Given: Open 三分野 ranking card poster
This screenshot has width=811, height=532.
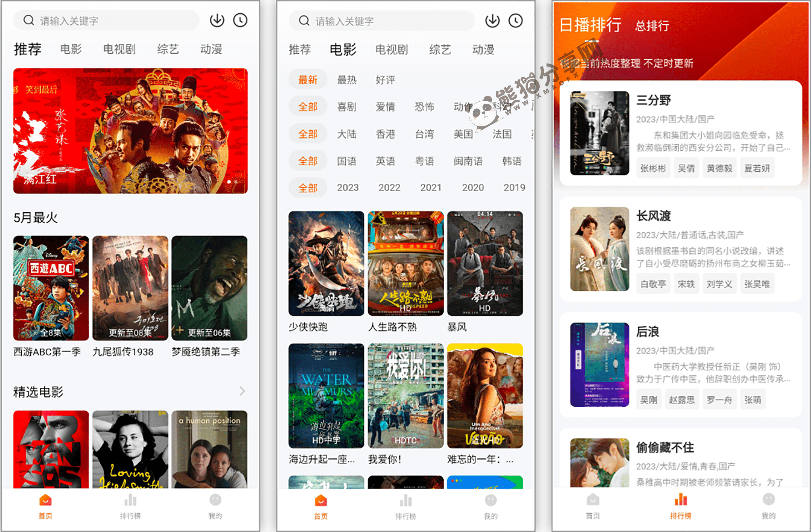Looking at the screenshot, I should (599, 133).
